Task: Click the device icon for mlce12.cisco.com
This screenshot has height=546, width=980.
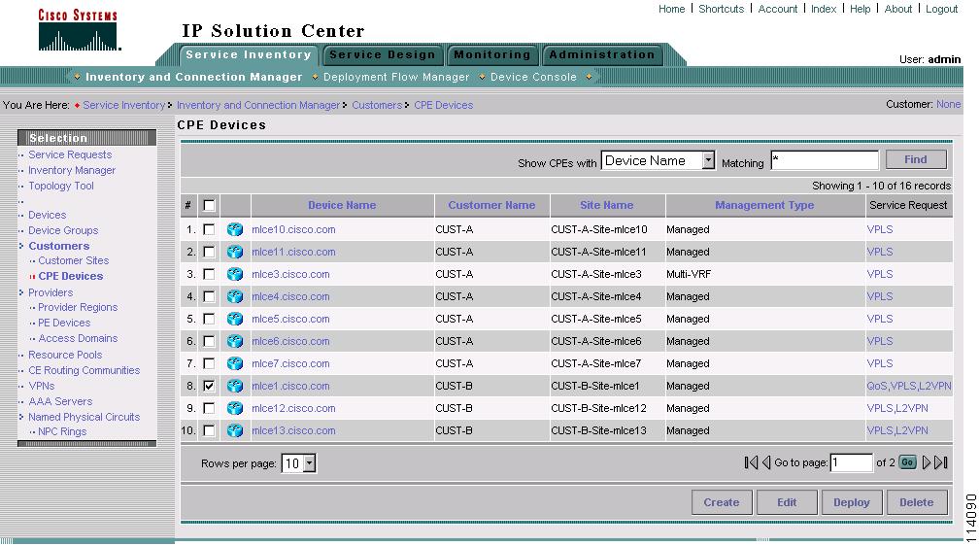Action: [235, 408]
